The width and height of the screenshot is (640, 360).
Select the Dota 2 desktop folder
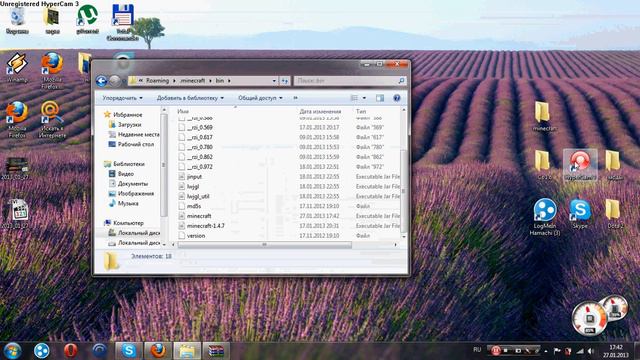tap(613, 214)
